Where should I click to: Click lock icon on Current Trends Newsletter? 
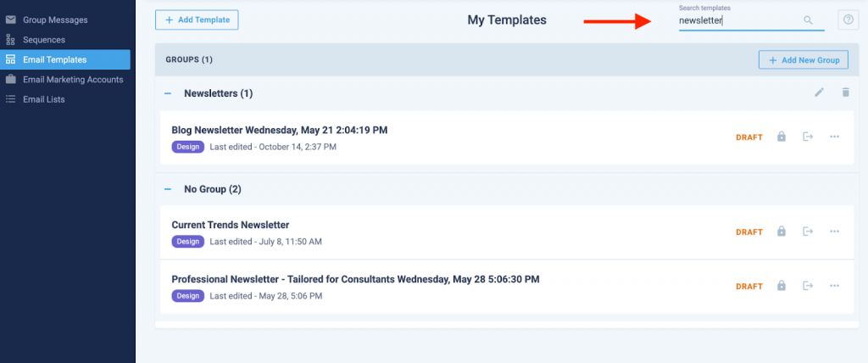click(x=782, y=232)
